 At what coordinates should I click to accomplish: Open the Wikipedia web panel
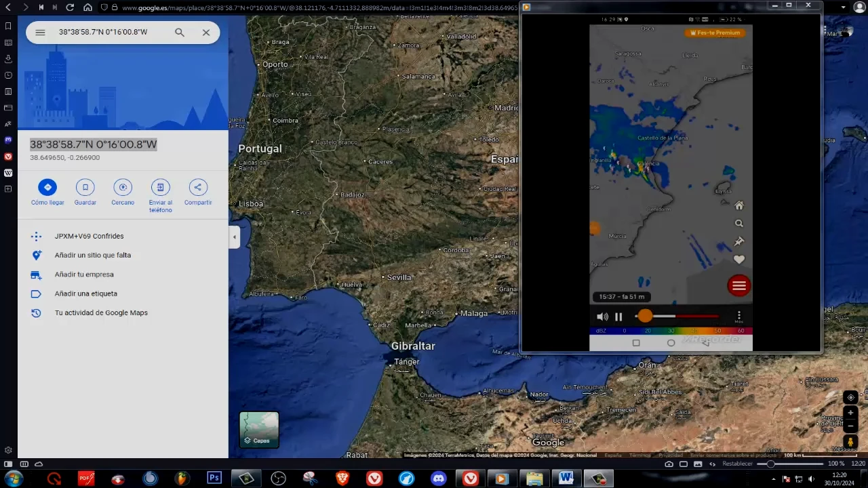point(8,173)
